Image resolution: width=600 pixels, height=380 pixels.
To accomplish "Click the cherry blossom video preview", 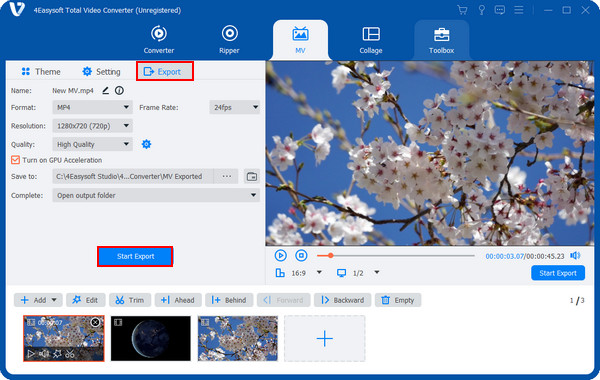I will pos(430,153).
